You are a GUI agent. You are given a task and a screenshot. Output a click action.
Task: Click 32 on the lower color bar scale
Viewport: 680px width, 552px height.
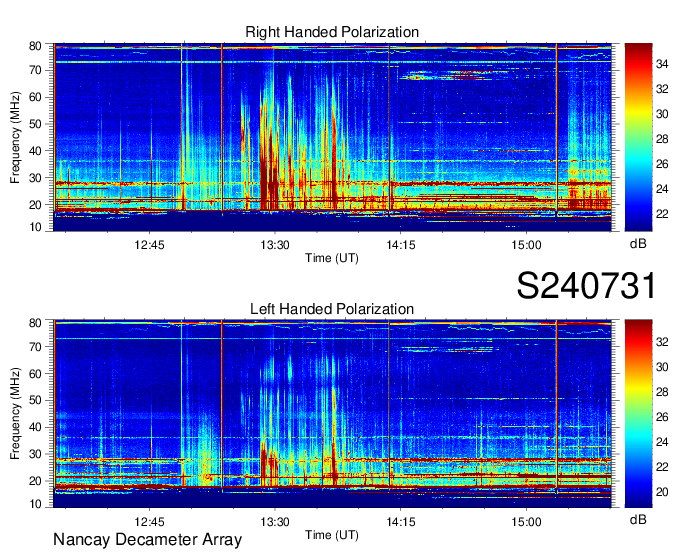coord(662,342)
